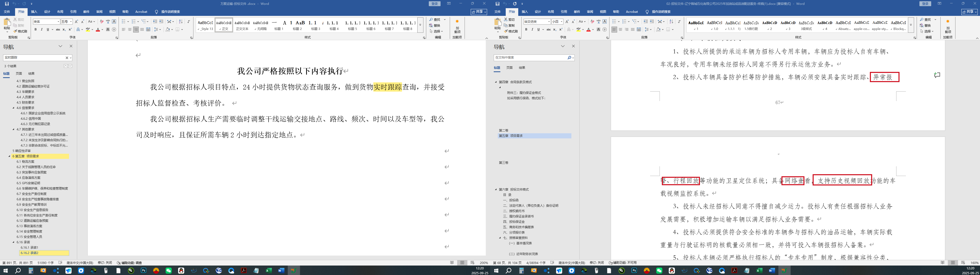This screenshot has height=275, width=980.
Task: Click the comment icon in right document margin
Action: tap(937, 75)
